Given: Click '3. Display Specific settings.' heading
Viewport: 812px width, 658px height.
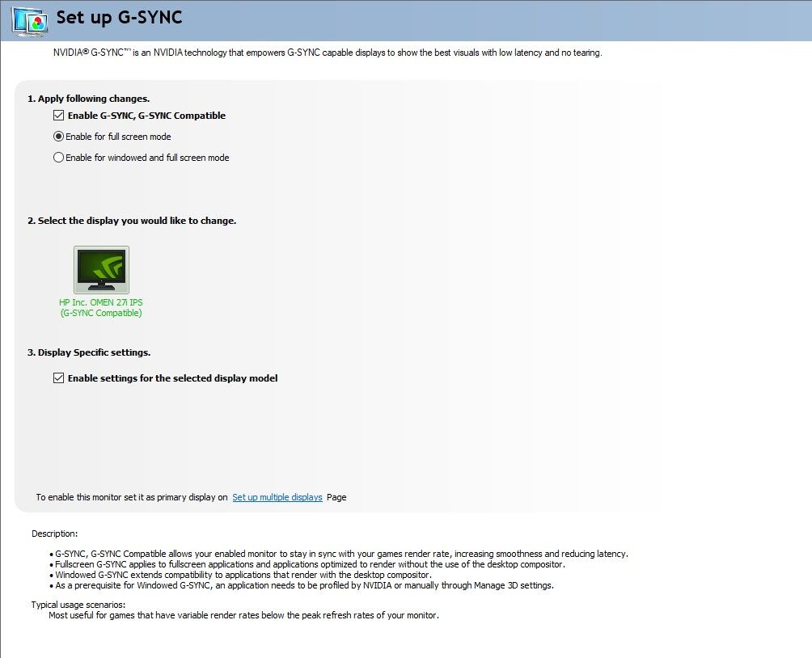Looking at the screenshot, I should tap(89, 352).
